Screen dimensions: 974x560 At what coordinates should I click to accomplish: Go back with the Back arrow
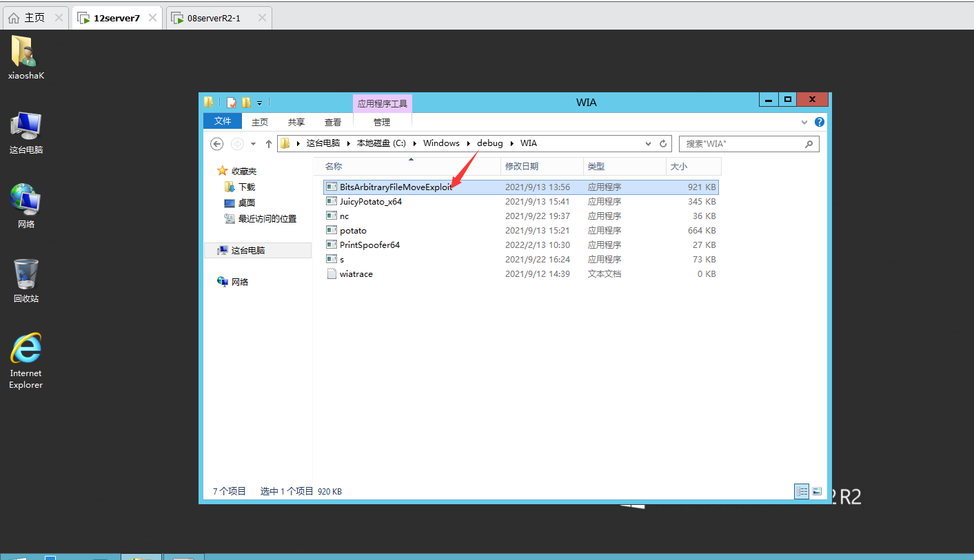pos(217,144)
